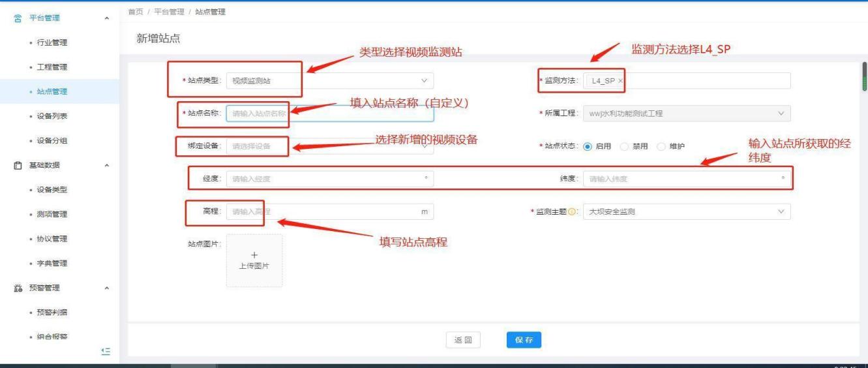Click the 平台管理 sidebar section icon
The height and width of the screenshot is (368, 868).
point(19,18)
